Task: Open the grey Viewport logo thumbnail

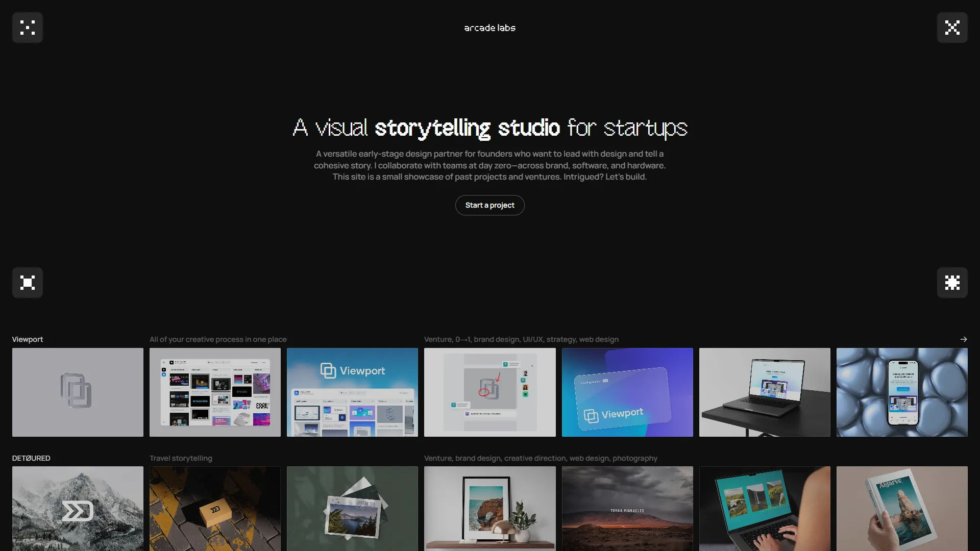Action: coord(78,392)
